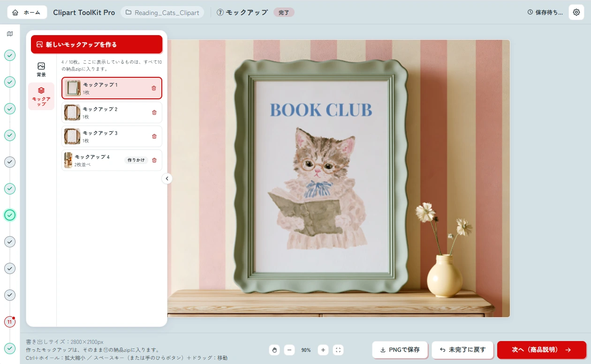Click the モックアップ 1 thumbnail
The width and height of the screenshot is (591, 364).
73,88
